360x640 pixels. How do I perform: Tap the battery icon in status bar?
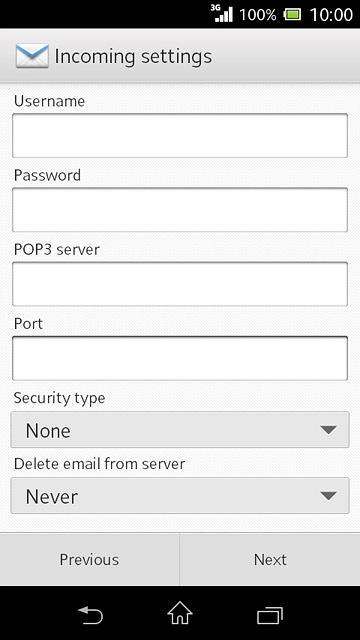(x=292, y=15)
